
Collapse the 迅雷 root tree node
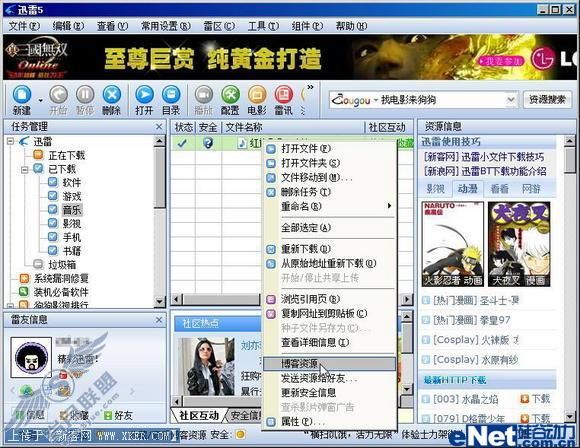10,141
